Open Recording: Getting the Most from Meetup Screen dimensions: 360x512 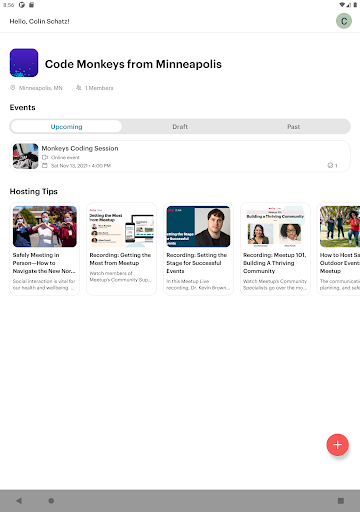(121, 249)
